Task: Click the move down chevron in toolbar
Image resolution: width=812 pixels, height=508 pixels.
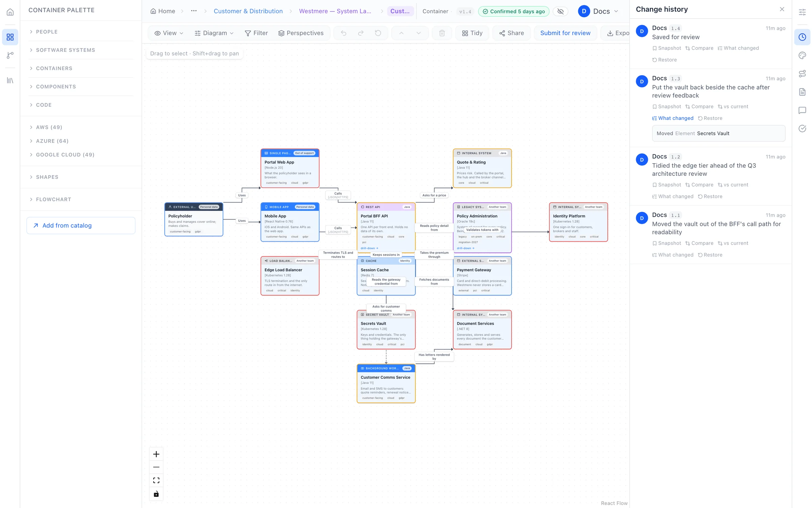Action: click(419, 33)
